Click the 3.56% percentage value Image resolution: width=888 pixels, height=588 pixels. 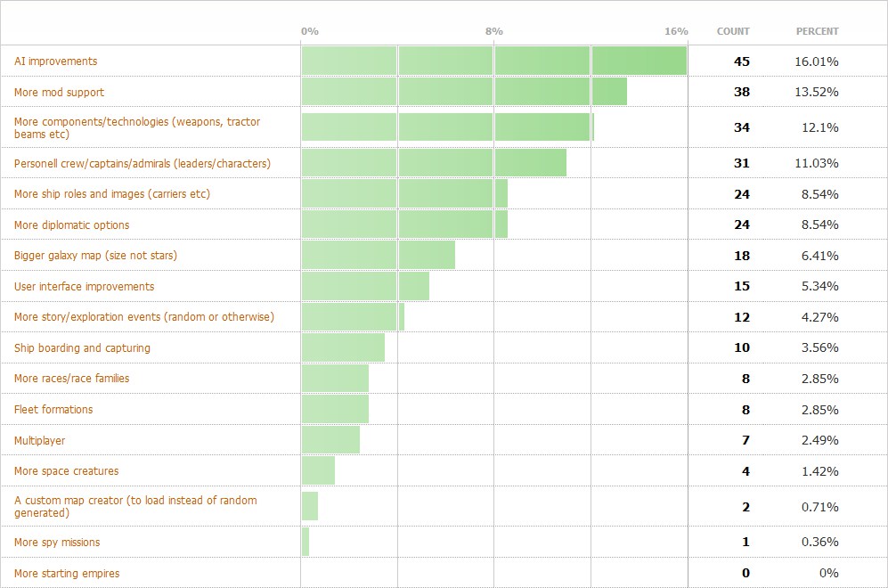pyautogui.click(x=820, y=347)
